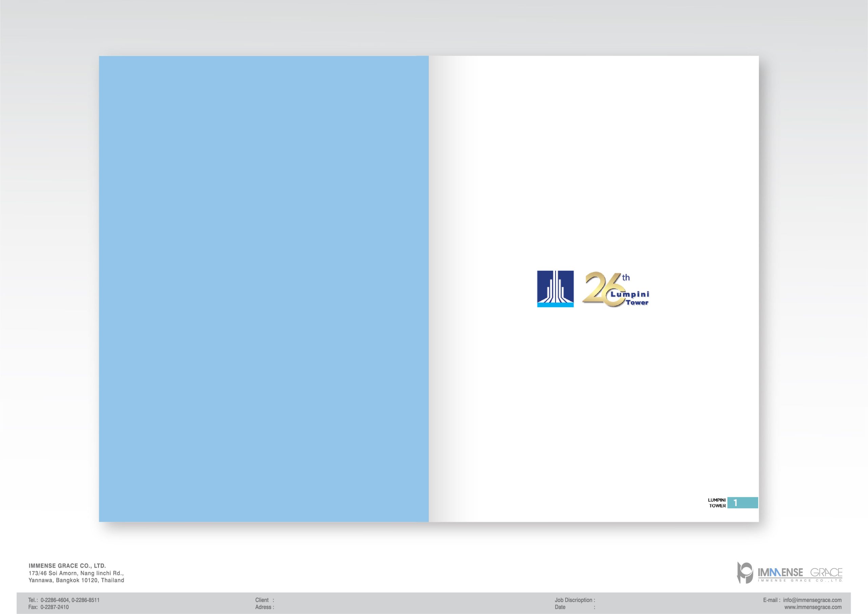Click the blue Lumpini building logo square
The image size is (868, 614).
tap(555, 289)
